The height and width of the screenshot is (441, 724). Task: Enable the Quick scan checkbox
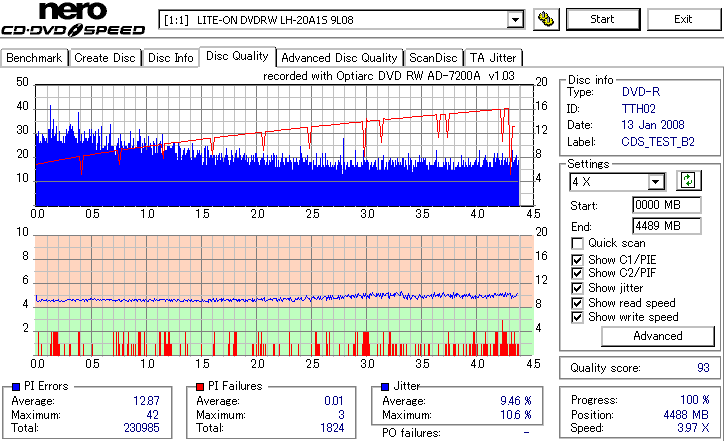[x=577, y=243]
